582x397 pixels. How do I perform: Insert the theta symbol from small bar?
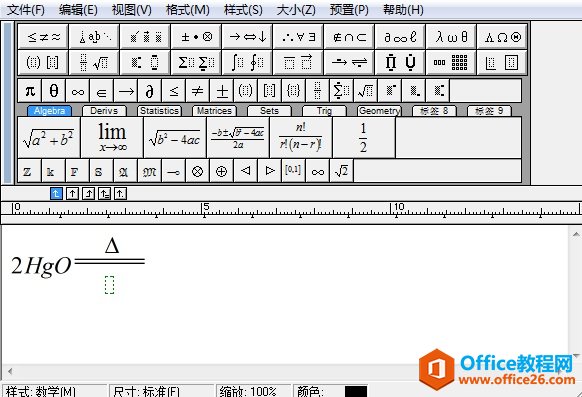[x=53, y=91]
